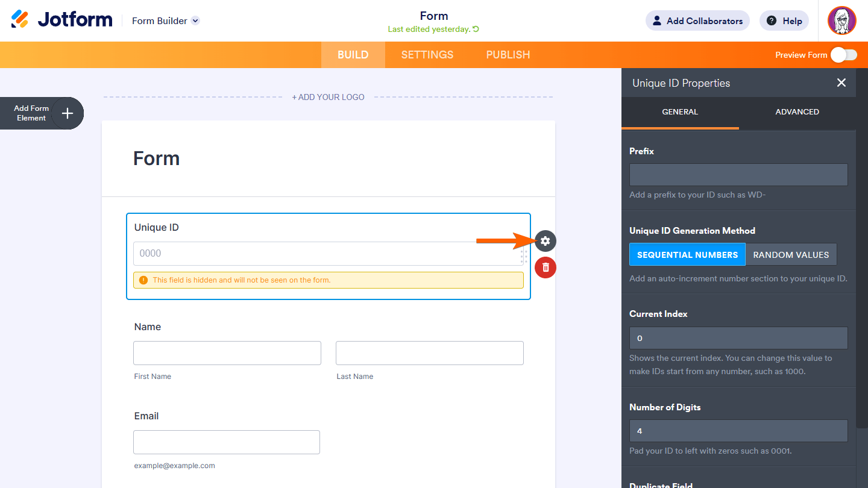Switch to the BUILD tab
This screenshot has height=488, width=868.
[x=353, y=55]
